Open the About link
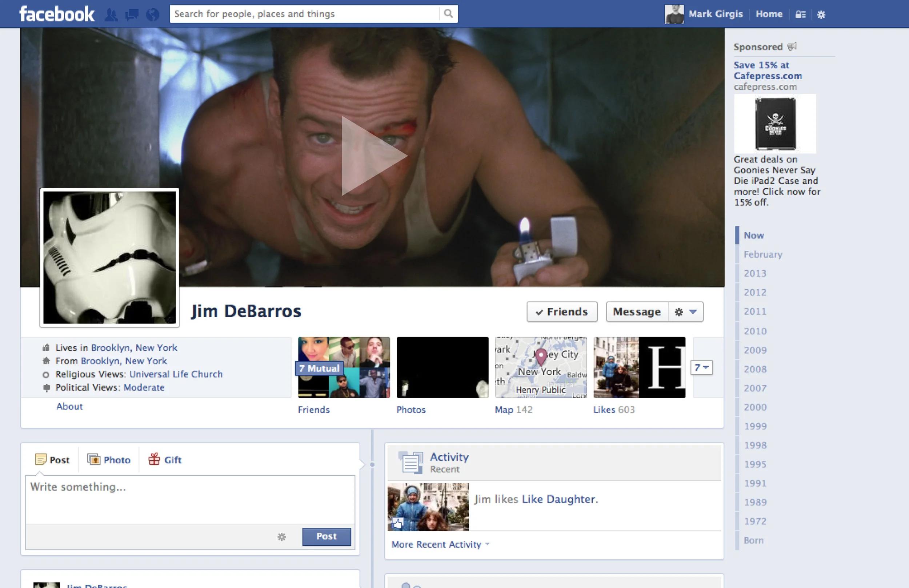Screen dimensions: 909x588 tap(69, 406)
